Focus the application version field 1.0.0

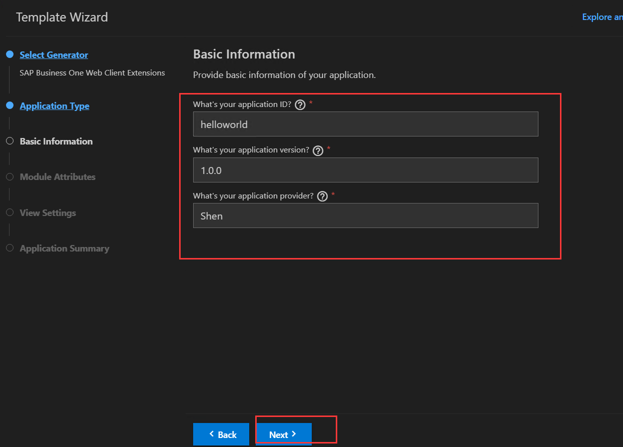pos(366,170)
